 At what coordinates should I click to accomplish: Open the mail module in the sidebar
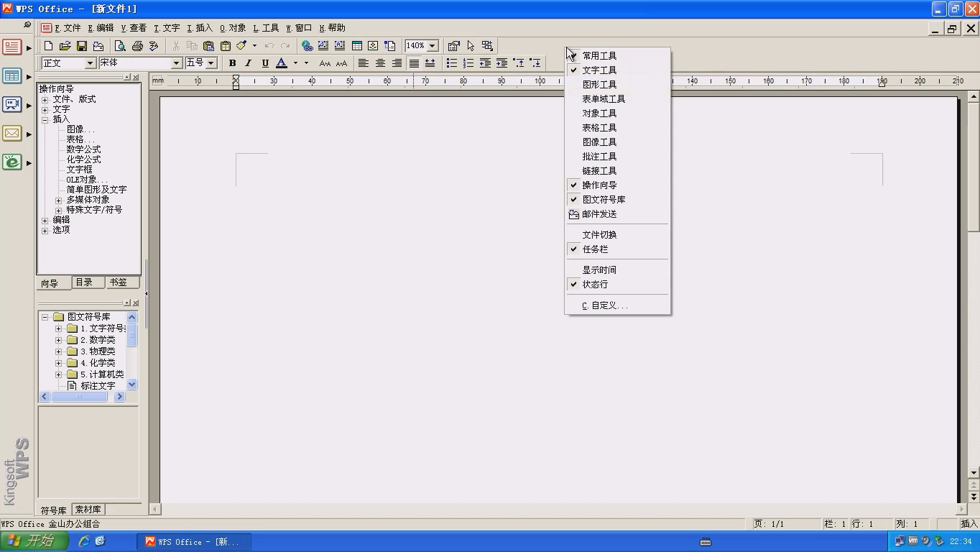(11, 134)
